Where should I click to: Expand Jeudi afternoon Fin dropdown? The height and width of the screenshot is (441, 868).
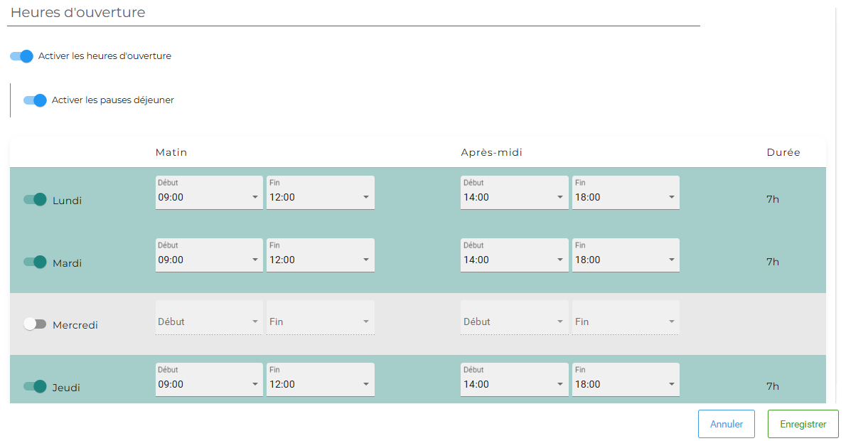(625, 380)
